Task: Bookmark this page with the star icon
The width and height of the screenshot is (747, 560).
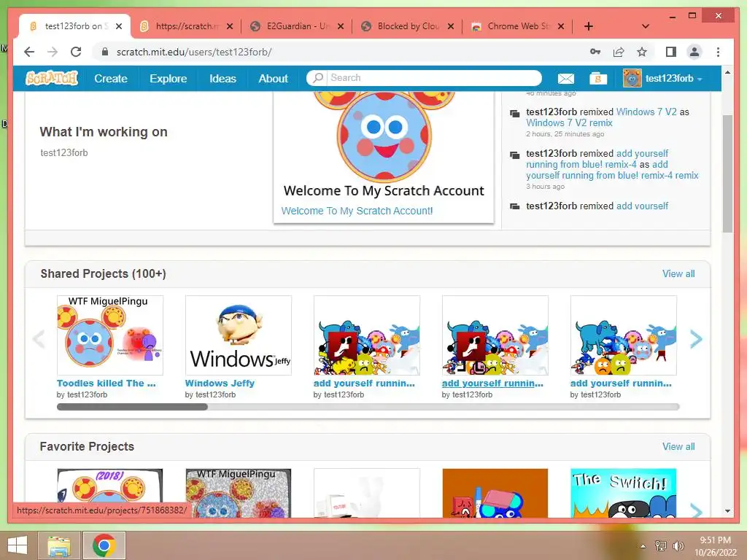Action: (x=642, y=52)
